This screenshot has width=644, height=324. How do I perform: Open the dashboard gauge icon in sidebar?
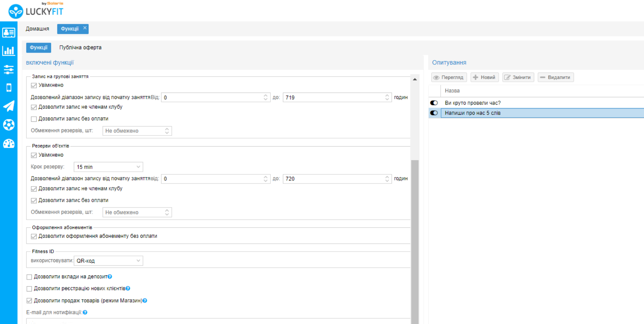9,144
